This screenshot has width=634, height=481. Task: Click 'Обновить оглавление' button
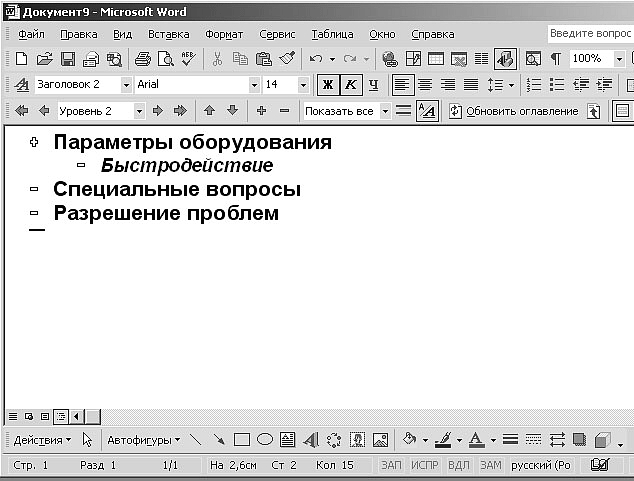click(514, 111)
